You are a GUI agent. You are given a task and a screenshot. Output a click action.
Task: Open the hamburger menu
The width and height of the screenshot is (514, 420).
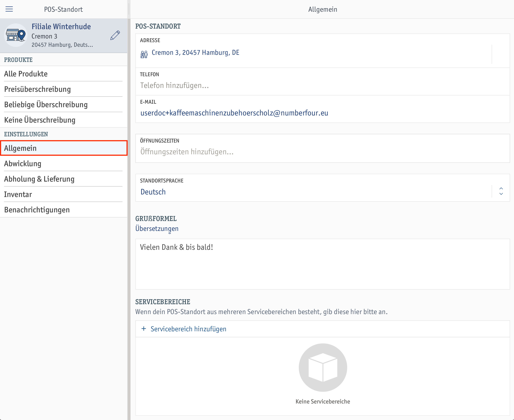tap(9, 9)
